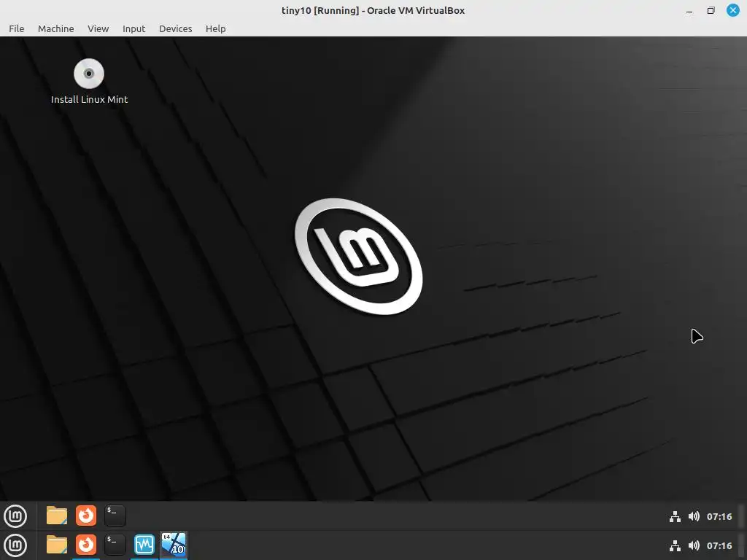Open Terminal from the host taskbar

click(115, 545)
